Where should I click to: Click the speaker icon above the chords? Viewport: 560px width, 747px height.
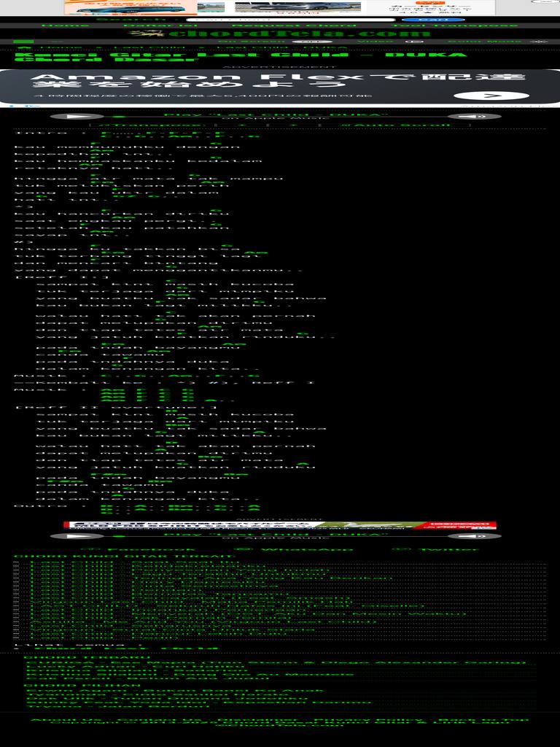(474, 116)
